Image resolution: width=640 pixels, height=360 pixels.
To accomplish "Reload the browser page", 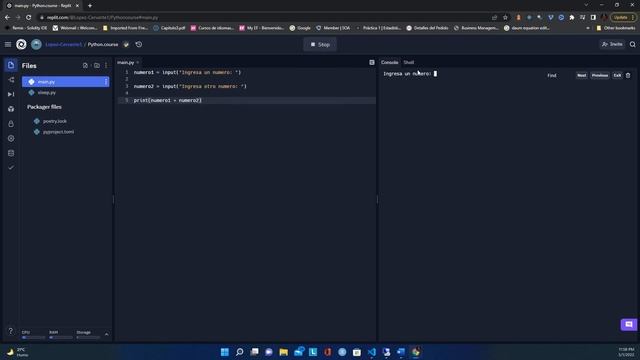I will pos(29,18).
